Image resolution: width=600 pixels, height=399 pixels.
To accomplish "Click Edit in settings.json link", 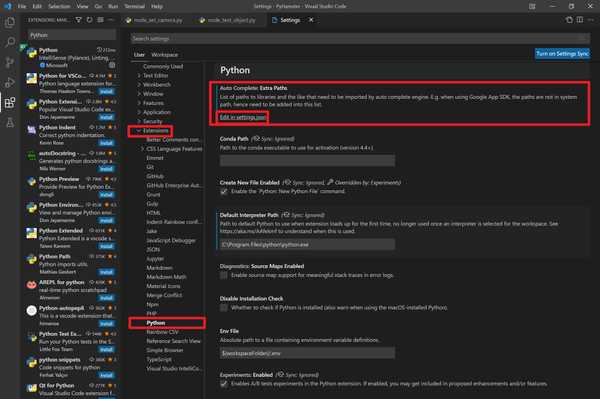I will (x=243, y=117).
